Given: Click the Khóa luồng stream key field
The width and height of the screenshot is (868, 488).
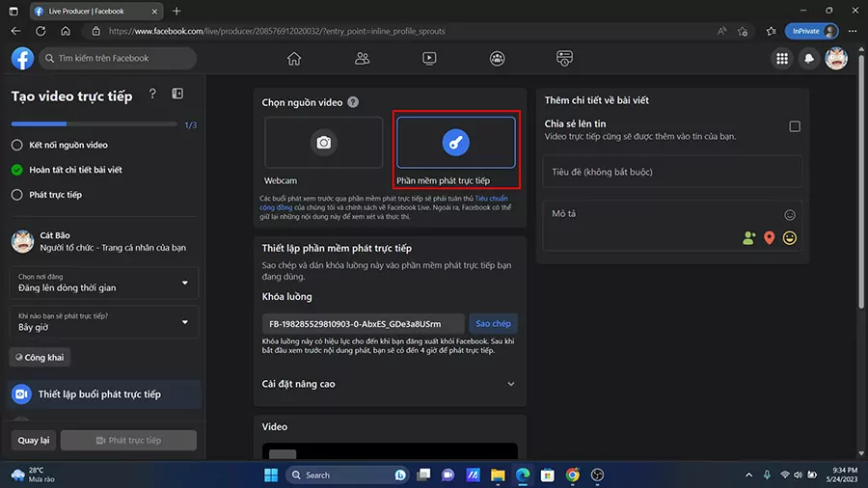Looking at the screenshot, I should 364,324.
